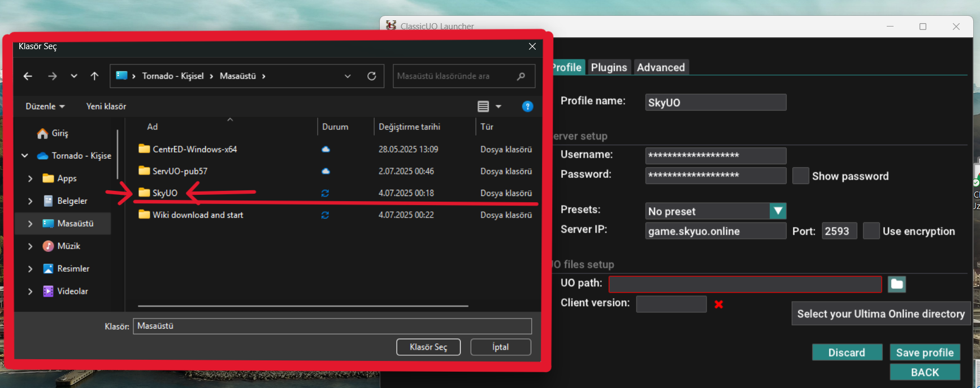
Task: Click the UO path field
Action: [745, 284]
